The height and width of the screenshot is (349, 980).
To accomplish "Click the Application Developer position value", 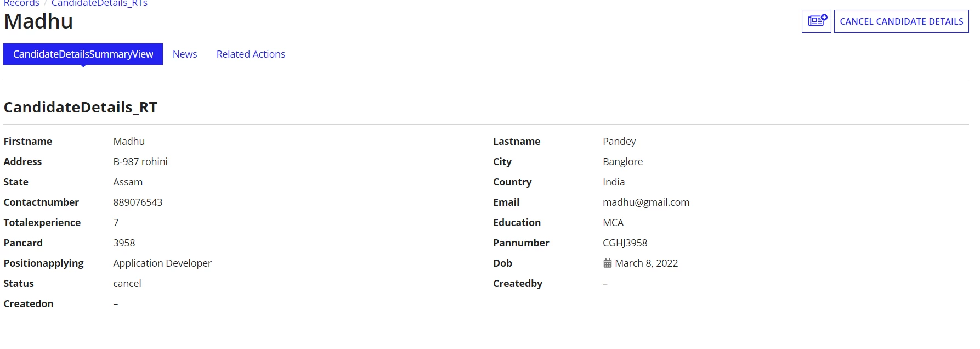I will click(162, 263).
